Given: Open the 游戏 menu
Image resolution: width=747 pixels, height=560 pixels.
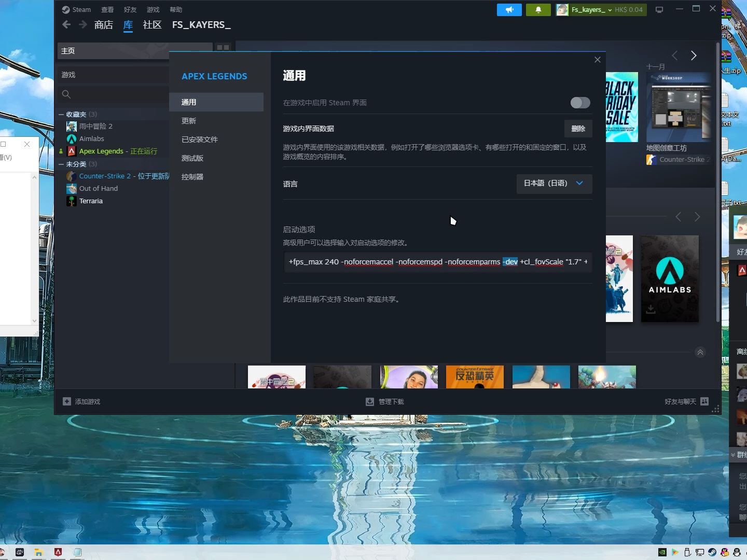Looking at the screenshot, I should 153,9.
